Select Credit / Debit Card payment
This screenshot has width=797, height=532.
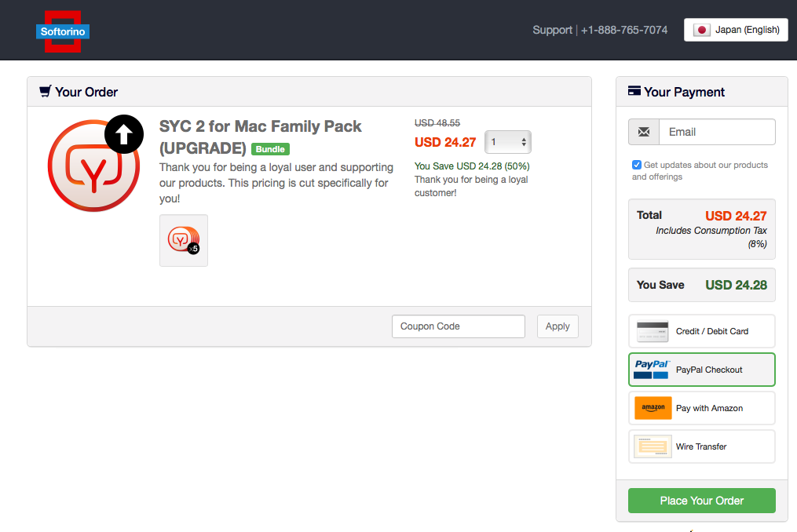(x=701, y=331)
